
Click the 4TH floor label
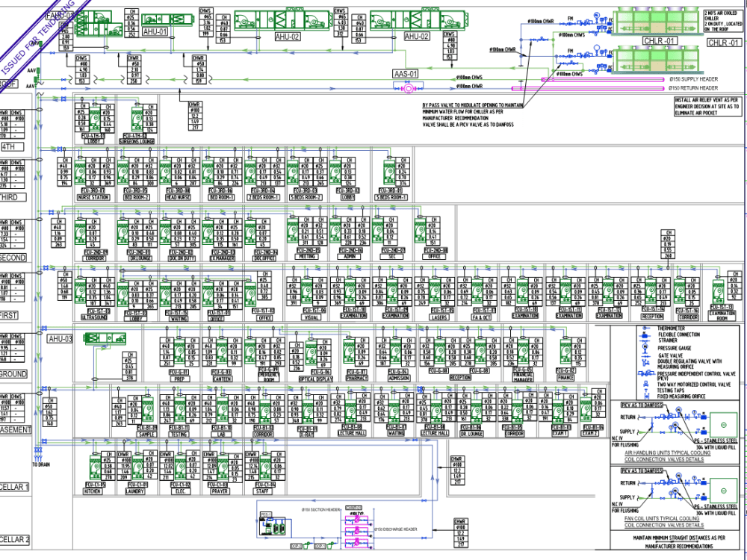(11, 146)
